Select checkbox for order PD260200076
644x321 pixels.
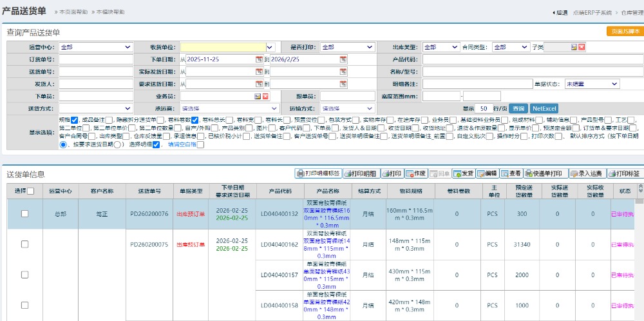(25, 213)
